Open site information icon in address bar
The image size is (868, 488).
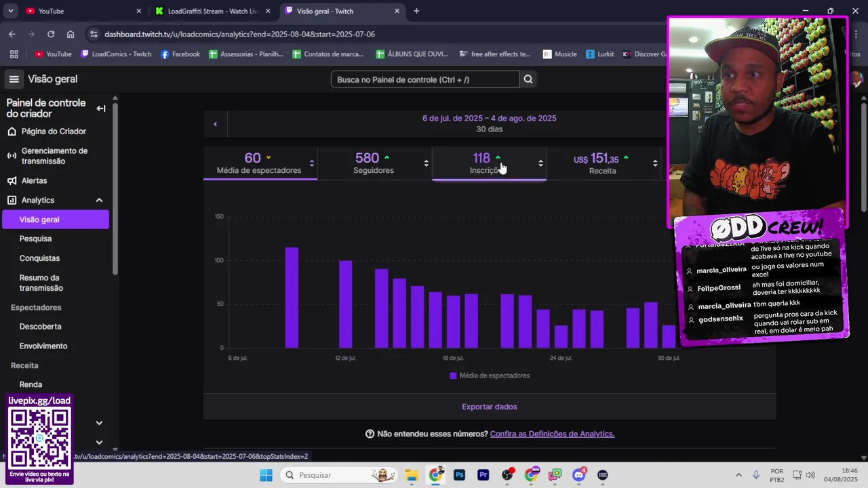93,34
